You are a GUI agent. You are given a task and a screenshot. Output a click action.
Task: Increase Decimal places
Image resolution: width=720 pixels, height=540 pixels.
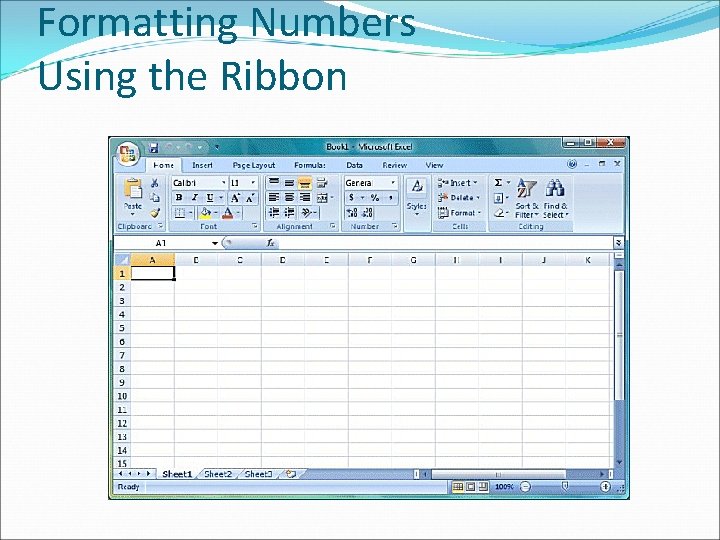[x=352, y=213]
